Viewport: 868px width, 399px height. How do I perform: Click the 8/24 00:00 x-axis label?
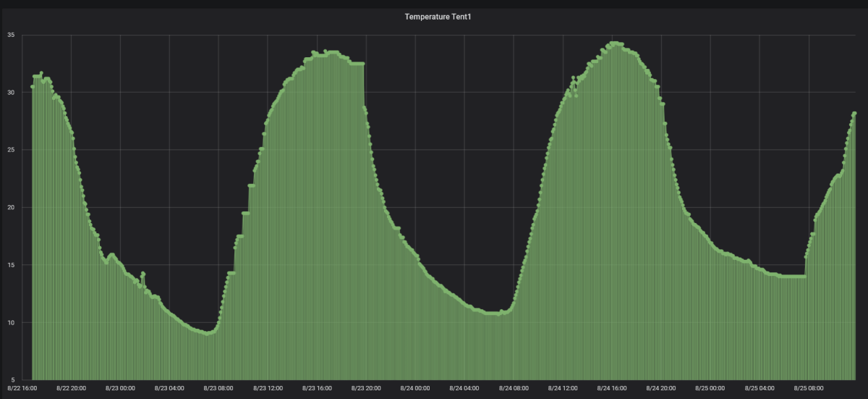pos(416,389)
